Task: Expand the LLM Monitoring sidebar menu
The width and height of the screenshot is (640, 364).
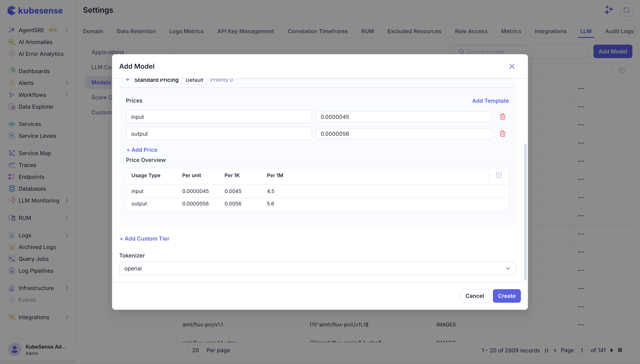Action: 67,200
